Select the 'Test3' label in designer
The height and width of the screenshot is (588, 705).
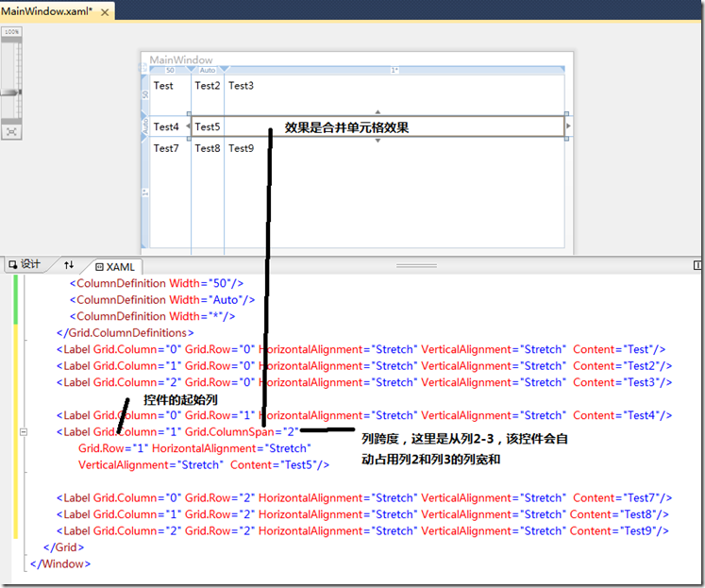[x=241, y=85]
